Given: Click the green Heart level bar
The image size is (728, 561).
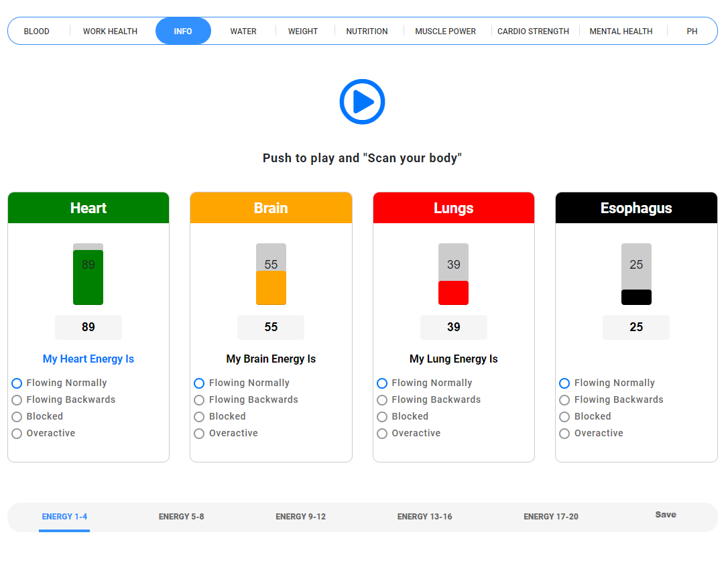Looking at the screenshot, I should (x=88, y=277).
